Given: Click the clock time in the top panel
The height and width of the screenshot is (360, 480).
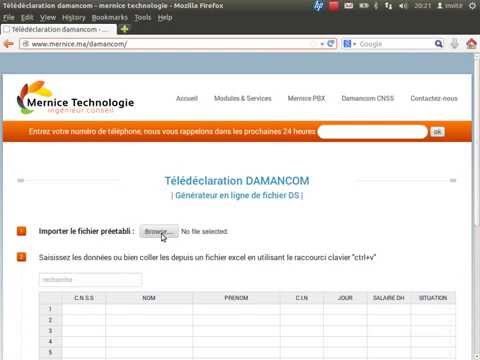Looking at the screenshot, I should (x=423, y=6).
